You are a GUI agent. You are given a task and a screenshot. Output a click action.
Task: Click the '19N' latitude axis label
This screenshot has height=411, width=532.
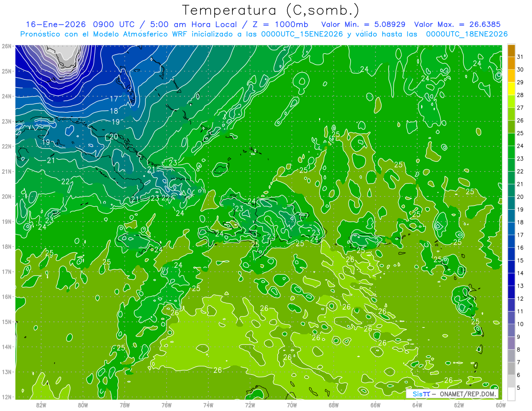6,221
